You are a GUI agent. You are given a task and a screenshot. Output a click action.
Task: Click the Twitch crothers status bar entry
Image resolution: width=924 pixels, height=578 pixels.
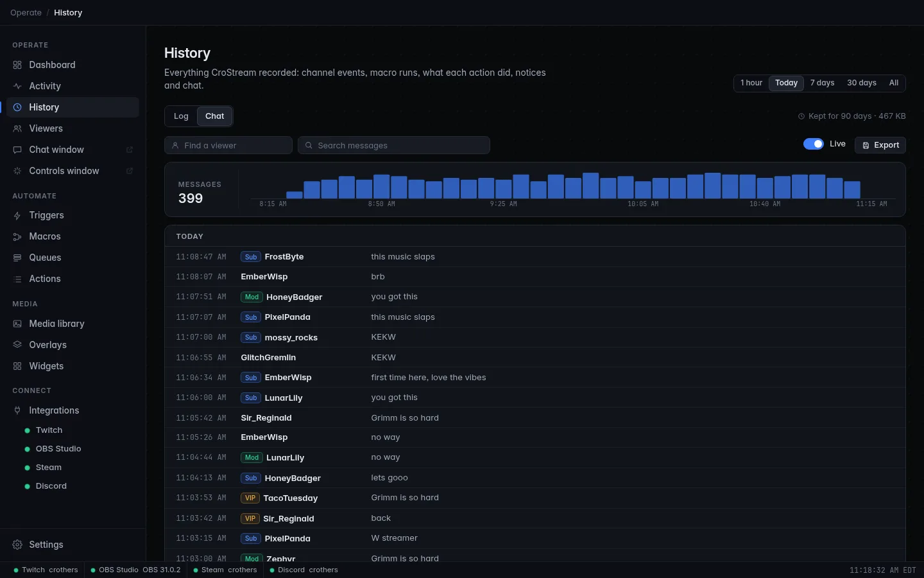46,570
